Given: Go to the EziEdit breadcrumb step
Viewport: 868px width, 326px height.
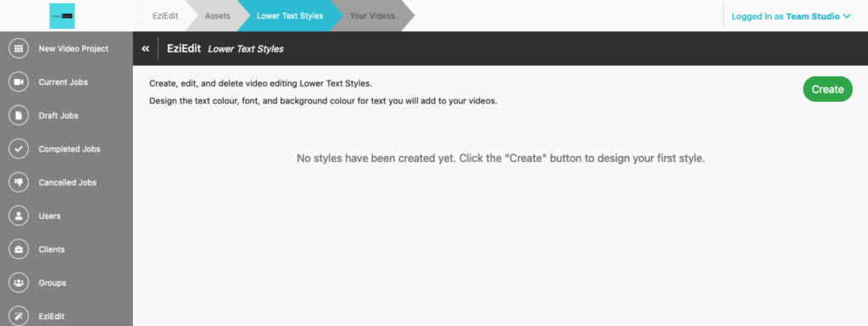Looking at the screenshot, I should click(x=165, y=16).
